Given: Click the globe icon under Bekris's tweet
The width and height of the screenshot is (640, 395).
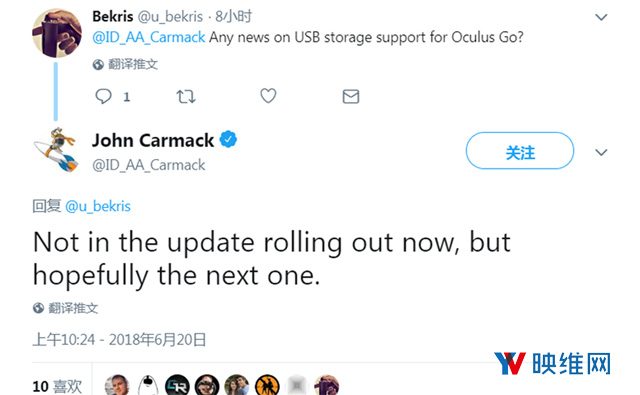Looking at the screenshot, I should pos(98,64).
